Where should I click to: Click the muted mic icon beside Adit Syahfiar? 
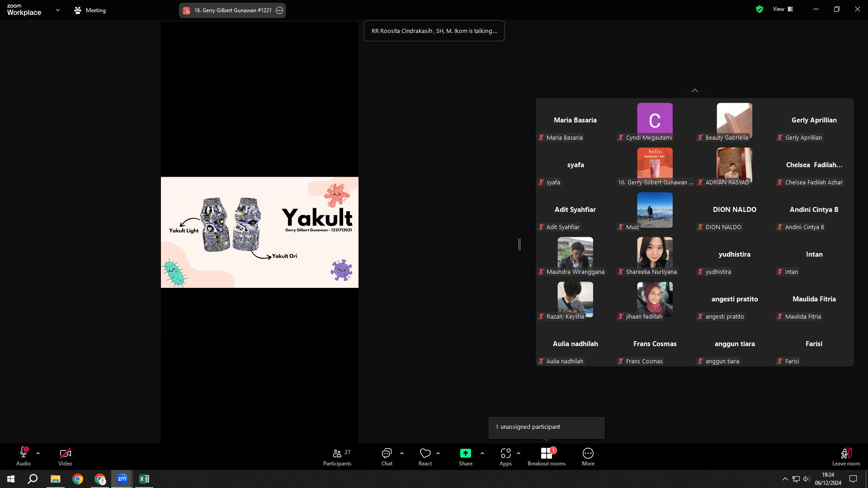pyautogui.click(x=541, y=227)
